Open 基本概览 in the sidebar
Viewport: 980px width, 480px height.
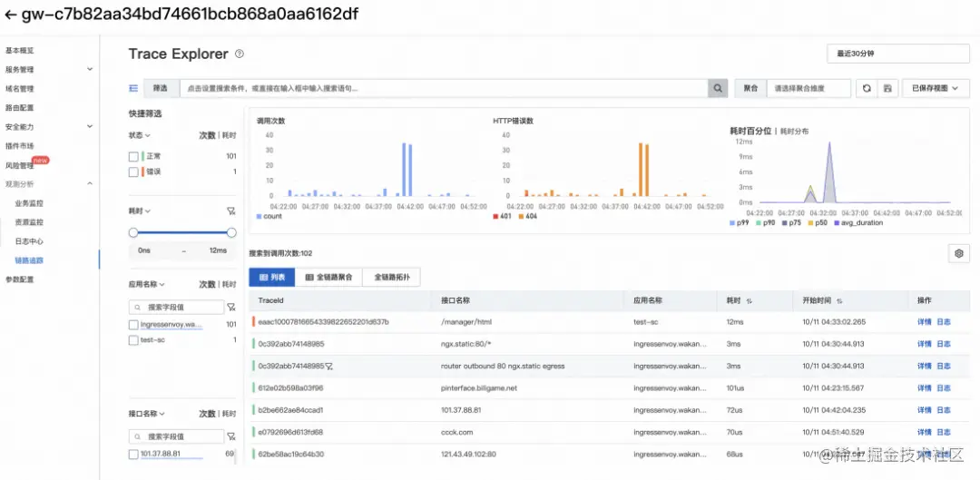[x=19, y=50]
